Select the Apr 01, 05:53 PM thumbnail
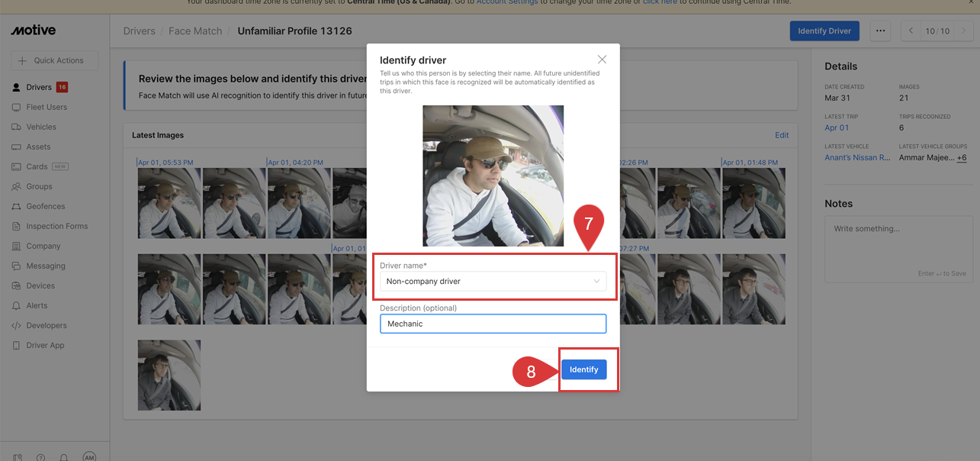The height and width of the screenshot is (461, 980). (x=169, y=203)
